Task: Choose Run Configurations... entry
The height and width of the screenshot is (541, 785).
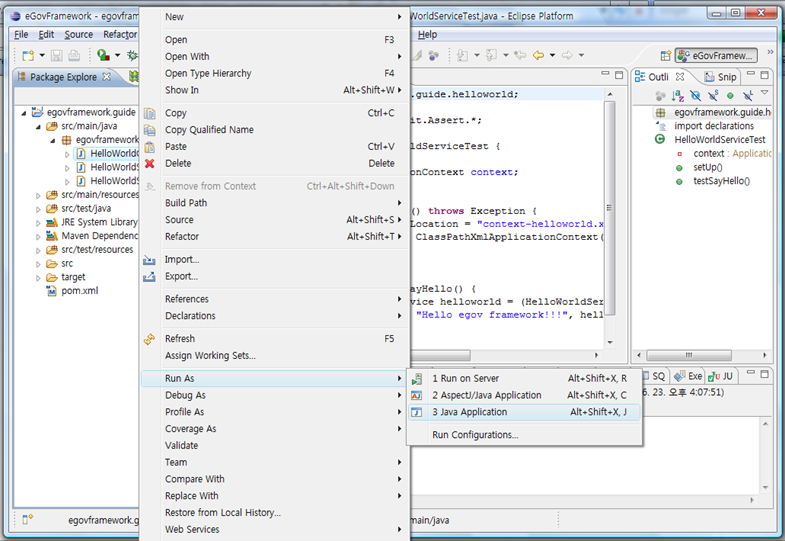Action: pos(475,435)
